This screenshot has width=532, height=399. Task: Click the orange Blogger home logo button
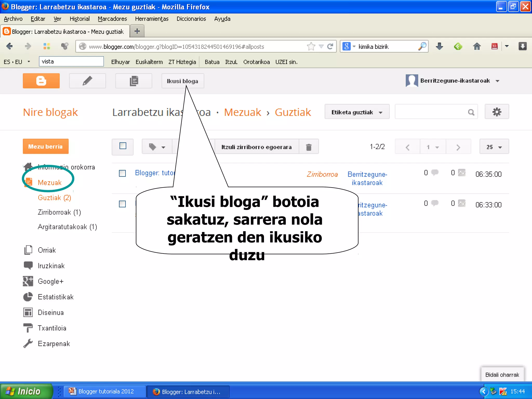click(41, 81)
